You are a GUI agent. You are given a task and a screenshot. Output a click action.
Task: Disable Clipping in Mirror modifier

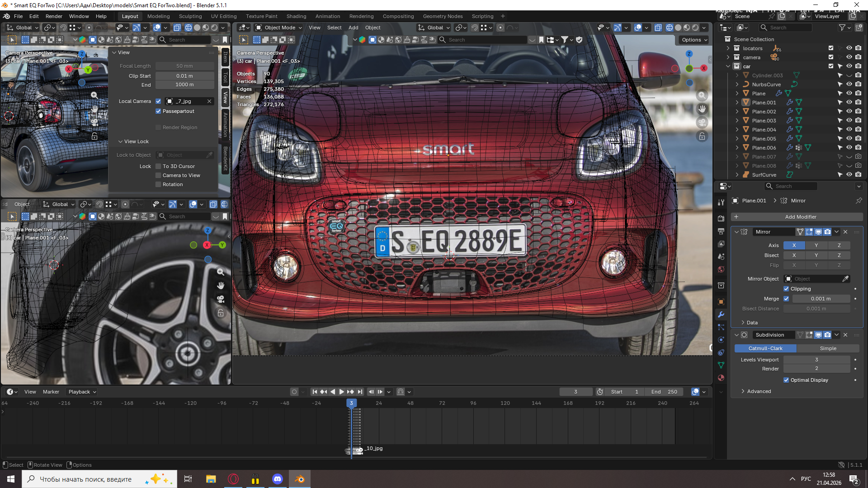click(x=786, y=289)
